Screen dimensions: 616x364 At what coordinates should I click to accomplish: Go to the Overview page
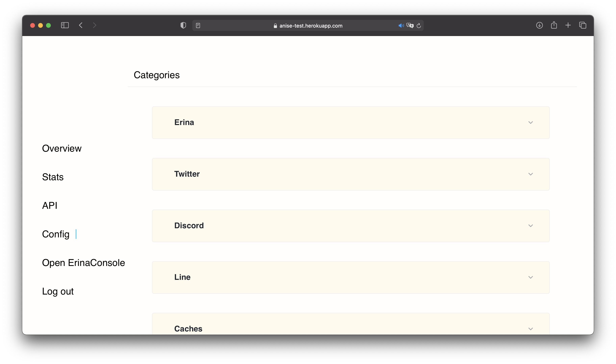click(x=62, y=148)
